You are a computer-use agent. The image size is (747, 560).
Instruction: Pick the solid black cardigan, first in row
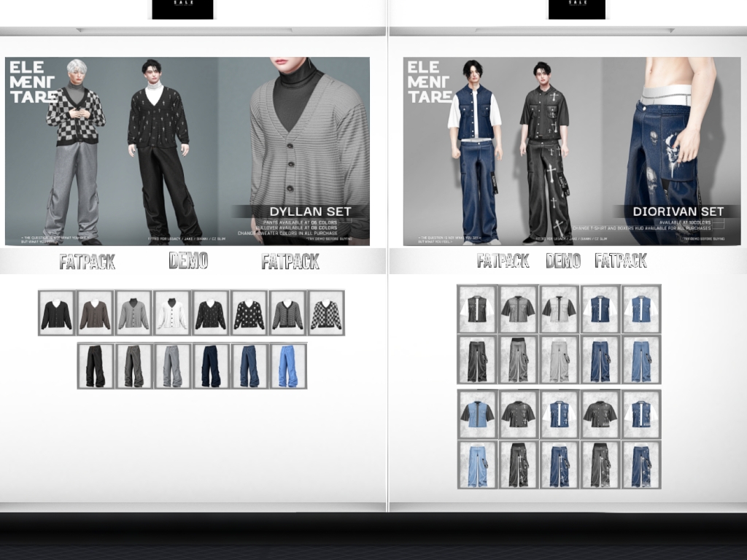(x=56, y=313)
